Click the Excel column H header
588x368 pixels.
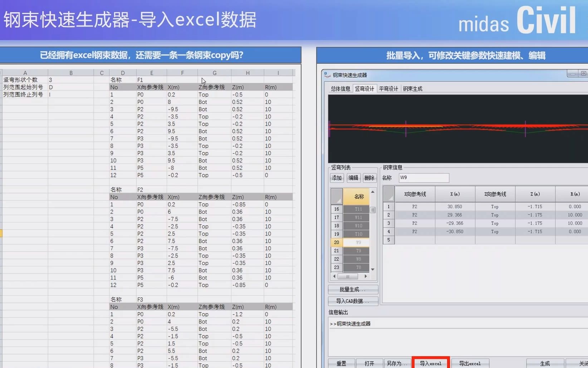click(248, 73)
